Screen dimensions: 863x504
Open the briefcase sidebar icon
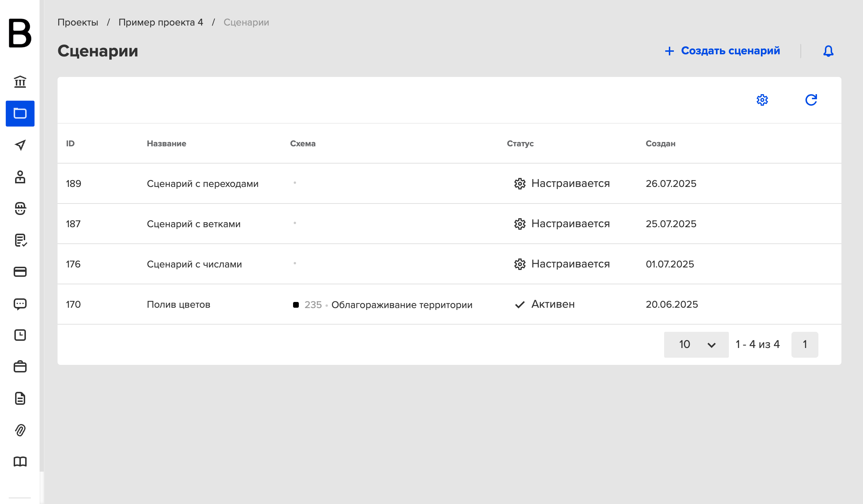(20, 367)
